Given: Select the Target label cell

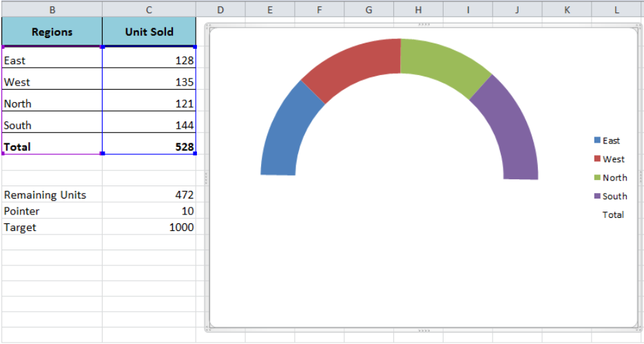Looking at the screenshot, I should [x=52, y=227].
